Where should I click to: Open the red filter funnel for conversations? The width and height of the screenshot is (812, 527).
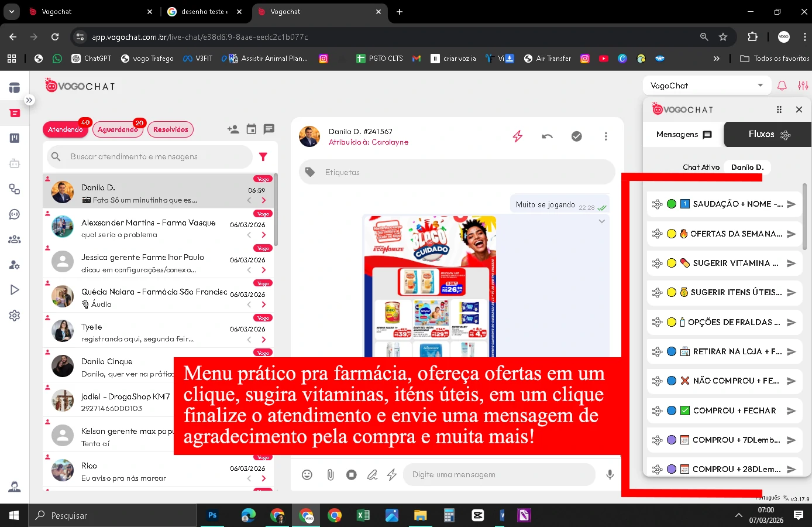263,157
